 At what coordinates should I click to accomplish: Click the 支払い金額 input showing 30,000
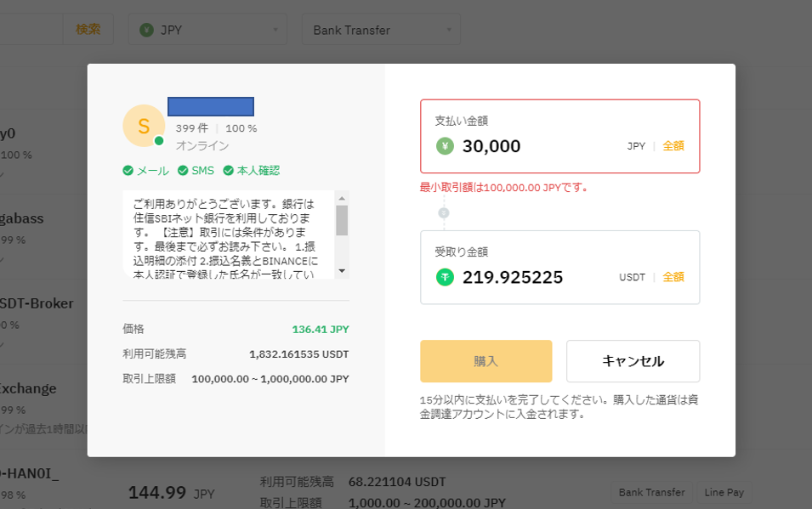pyautogui.click(x=536, y=146)
